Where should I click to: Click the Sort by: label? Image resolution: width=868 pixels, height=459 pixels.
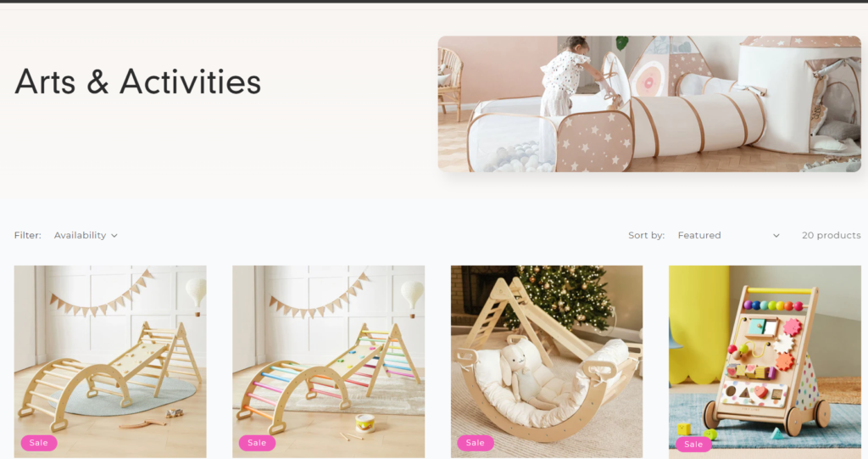[646, 235]
